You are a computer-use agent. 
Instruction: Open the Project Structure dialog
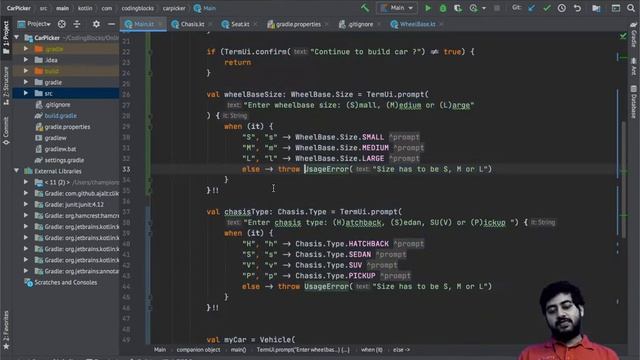point(596,8)
